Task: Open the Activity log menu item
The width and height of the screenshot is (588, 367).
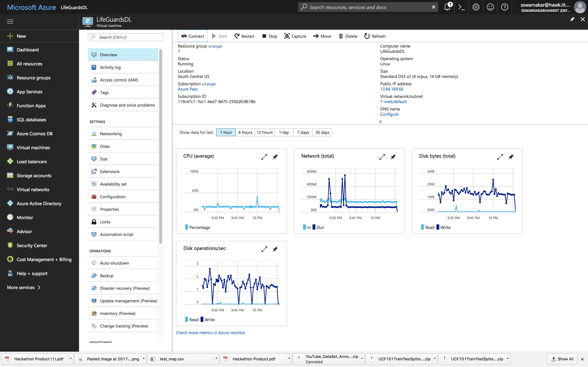Action: [110, 67]
